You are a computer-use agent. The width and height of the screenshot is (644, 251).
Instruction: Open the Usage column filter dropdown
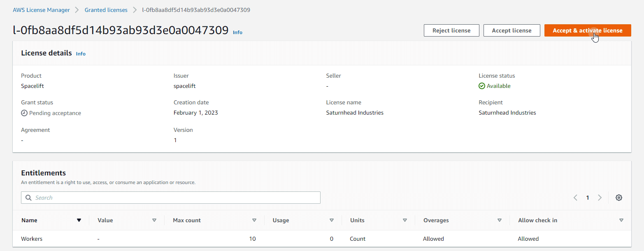coord(332,220)
